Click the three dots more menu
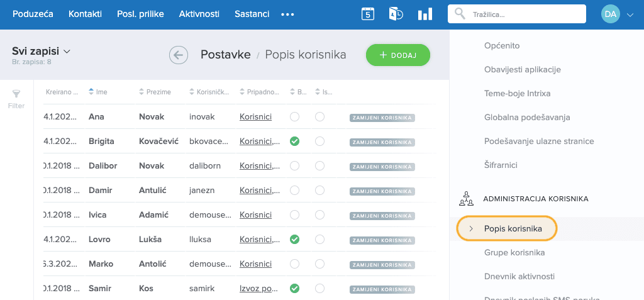The width and height of the screenshot is (644, 300). point(287,14)
